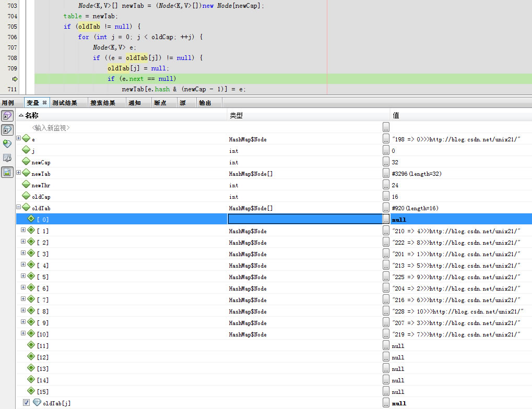The width and height of the screenshot is (532, 409).
Task: Close the 变量 tab via its X
Action: [x=44, y=102]
